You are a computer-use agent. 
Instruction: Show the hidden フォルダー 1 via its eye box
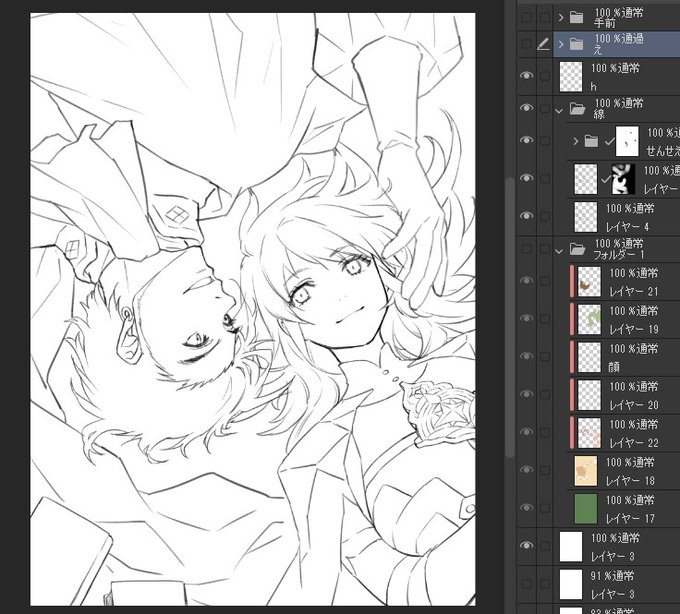pyautogui.click(x=526, y=249)
